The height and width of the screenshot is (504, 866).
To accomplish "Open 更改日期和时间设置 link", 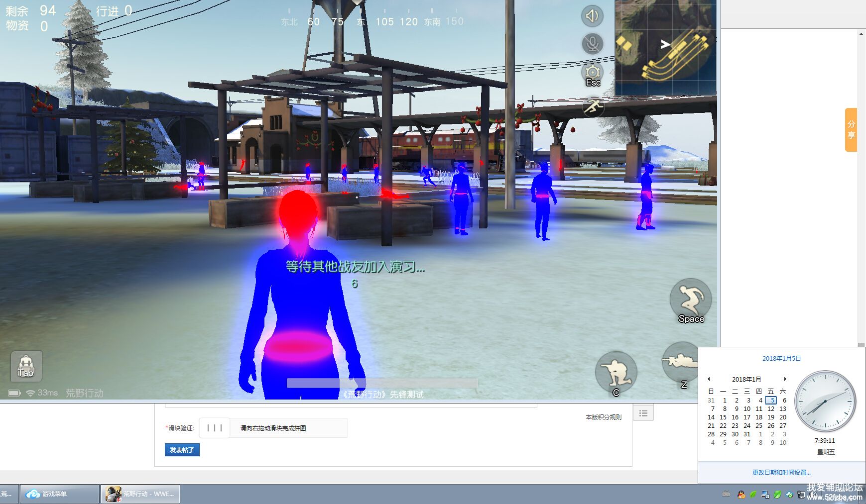I will point(781,472).
